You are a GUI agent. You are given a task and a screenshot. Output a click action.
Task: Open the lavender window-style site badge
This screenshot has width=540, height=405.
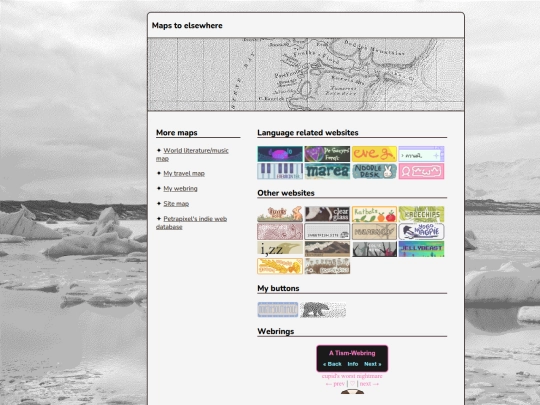[422, 154]
